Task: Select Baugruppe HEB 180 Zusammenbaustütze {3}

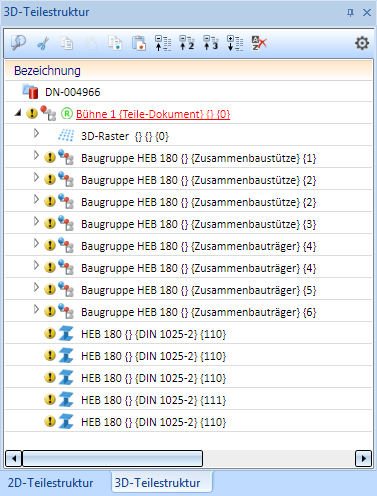Action: [188, 223]
